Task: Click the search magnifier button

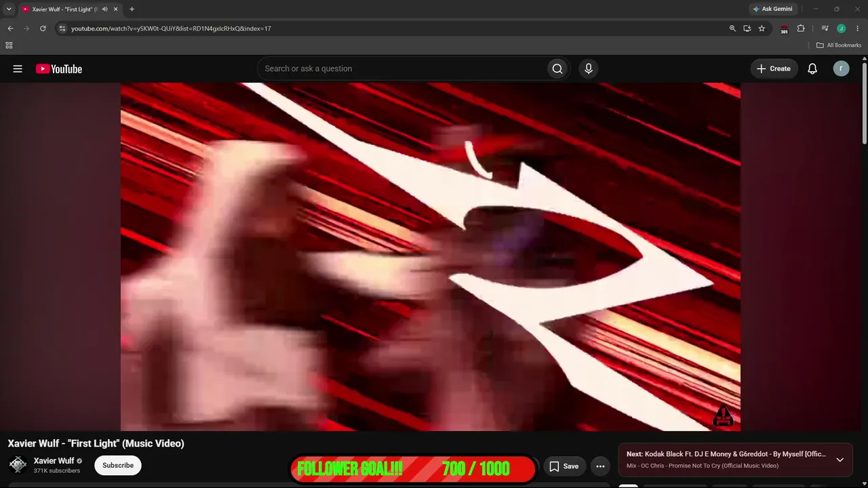Action: point(557,68)
